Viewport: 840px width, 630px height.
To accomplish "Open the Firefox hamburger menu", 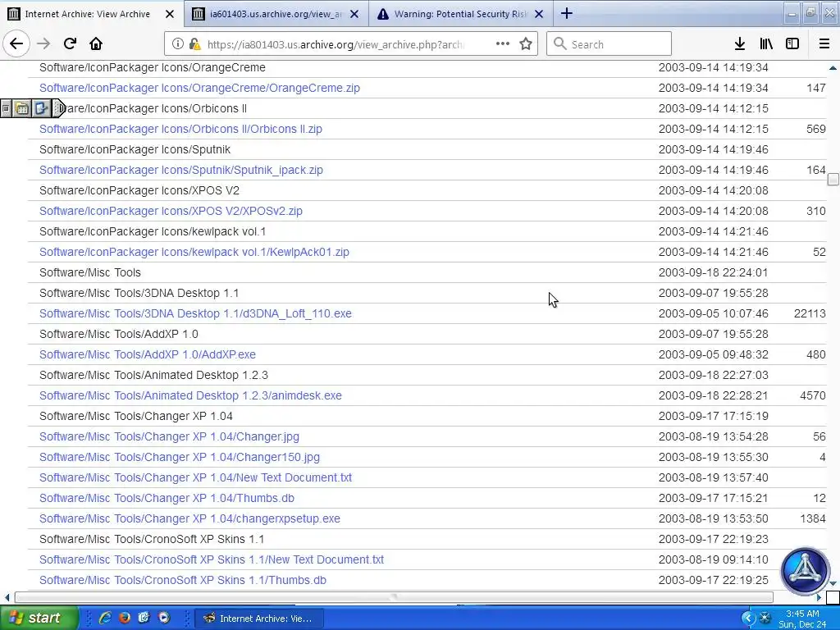I will (824, 44).
